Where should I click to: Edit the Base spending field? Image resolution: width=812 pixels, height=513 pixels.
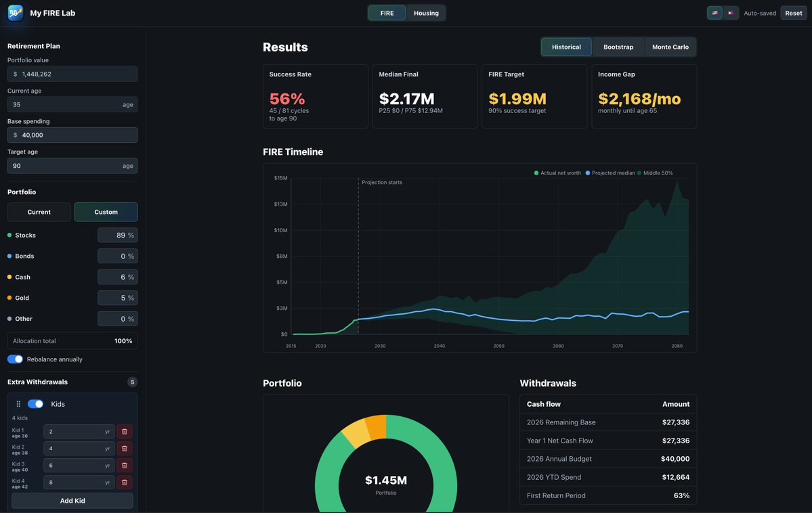click(72, 135)
